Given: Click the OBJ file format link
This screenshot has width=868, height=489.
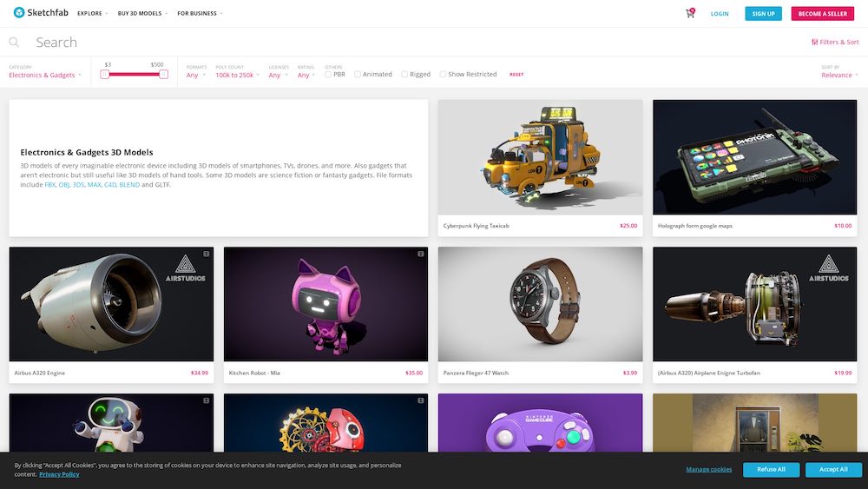Looking at the screenshot, I should pos(63,185).
